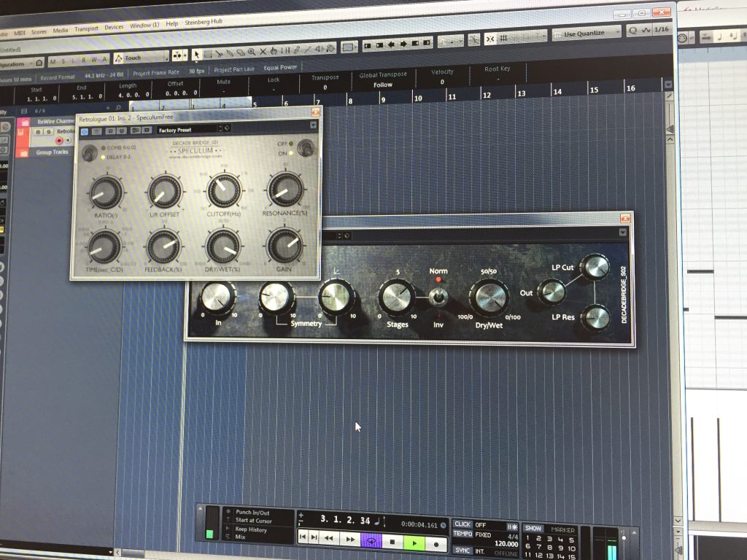
Task: Open the Media menu
Action: click(60, 31)
